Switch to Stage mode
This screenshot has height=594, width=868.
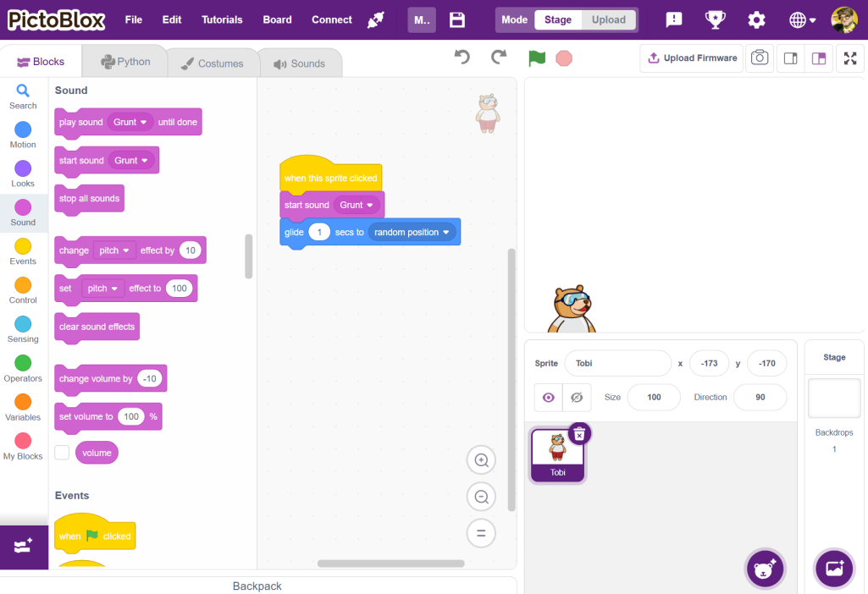click(558, 18)
